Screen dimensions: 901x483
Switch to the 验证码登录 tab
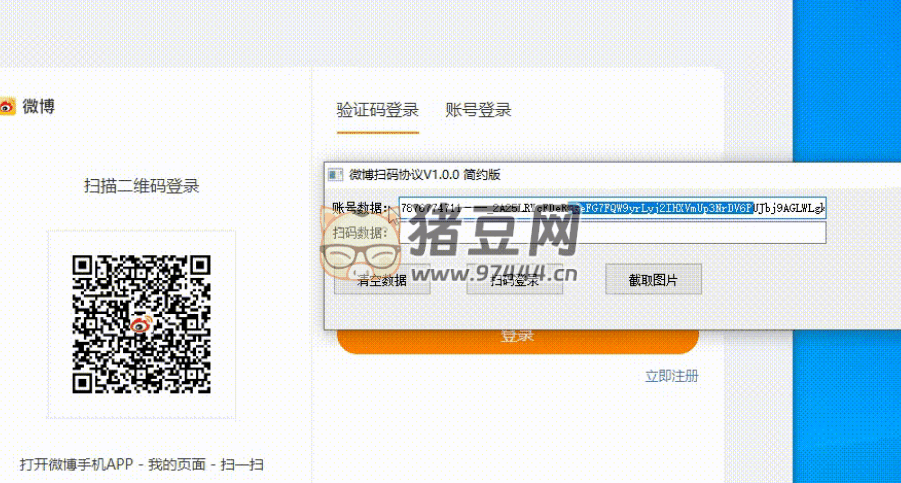tap(377, 110)
